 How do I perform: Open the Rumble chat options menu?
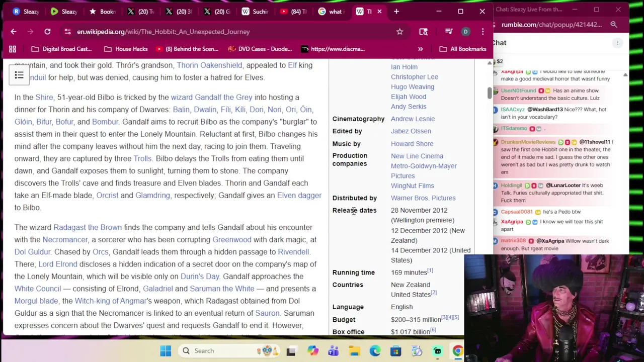[617, 43]
